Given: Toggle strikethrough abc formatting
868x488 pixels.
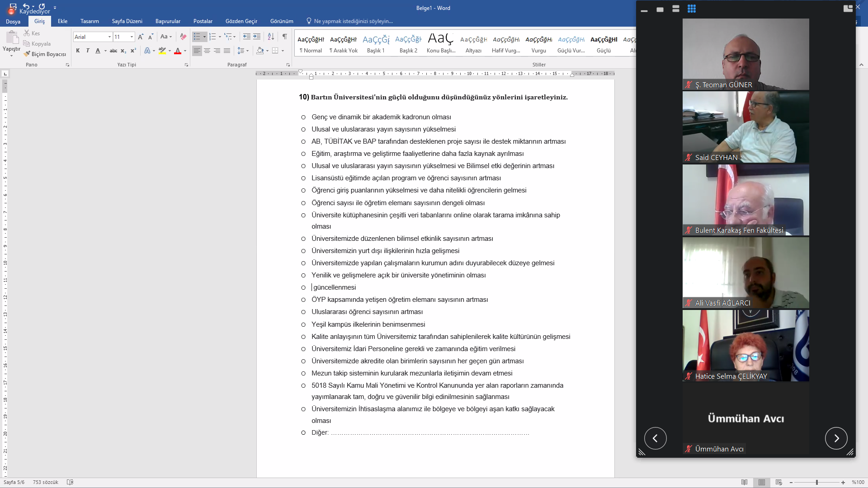Looking at the screenshot, I should point(113,51).
